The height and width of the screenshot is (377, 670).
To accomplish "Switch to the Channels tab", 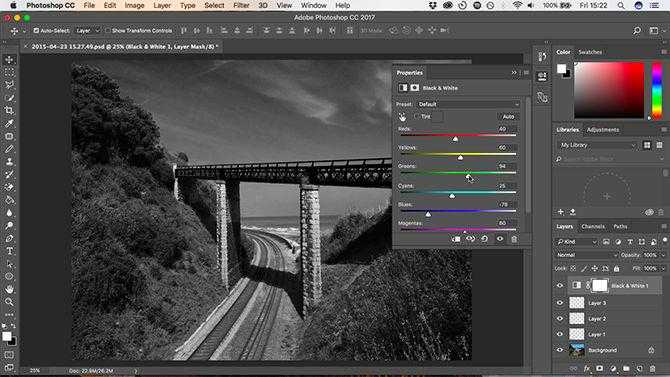I will point(593,227).
